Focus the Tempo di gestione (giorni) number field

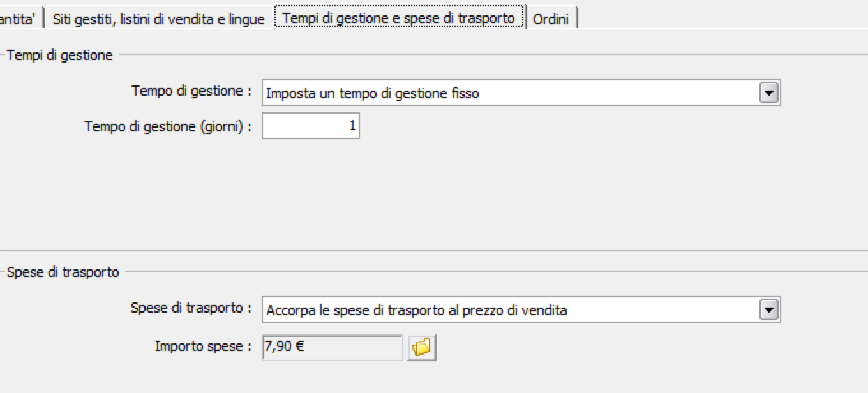[311, 126]
